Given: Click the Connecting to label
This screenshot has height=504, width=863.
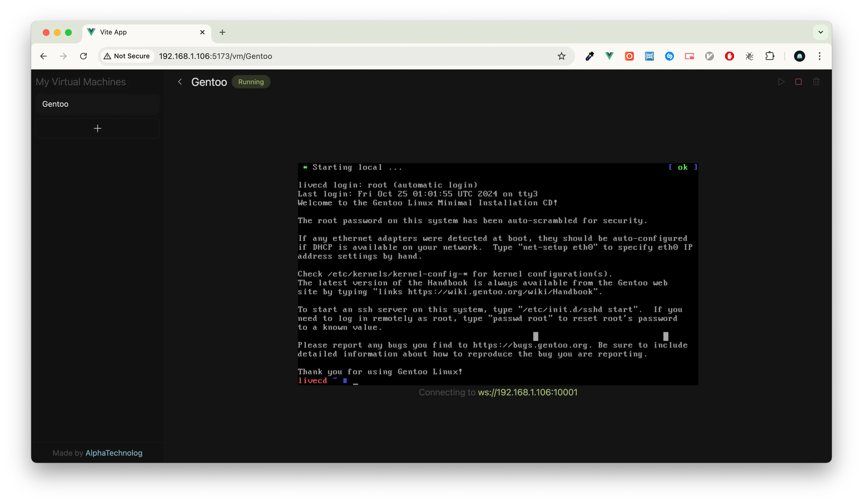Looking at the screenshot, I should (447, 392).
